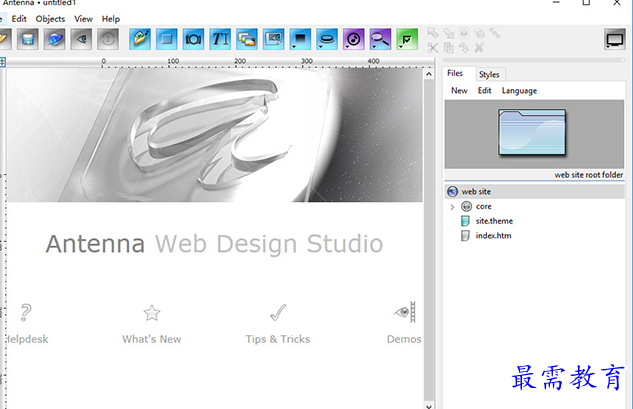The height and width of the screenshot is (409, 633).
Task: Open the gradient rectangle tool dropdown
Action: (x=300, y=39)
